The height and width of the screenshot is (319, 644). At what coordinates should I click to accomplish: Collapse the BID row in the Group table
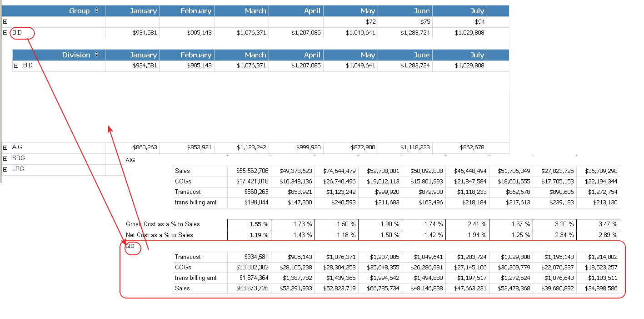coord(5,32)
